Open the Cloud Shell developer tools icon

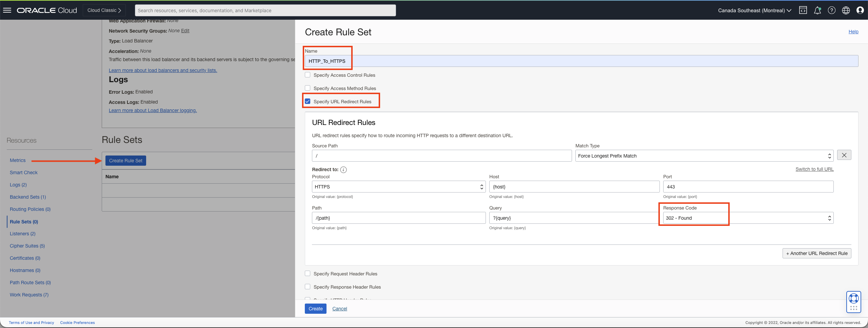803,10
